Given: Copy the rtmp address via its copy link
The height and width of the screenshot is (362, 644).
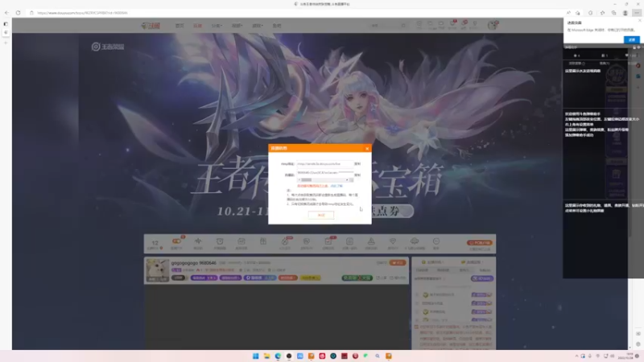Looking at the screenshot, I should (357, 164).
